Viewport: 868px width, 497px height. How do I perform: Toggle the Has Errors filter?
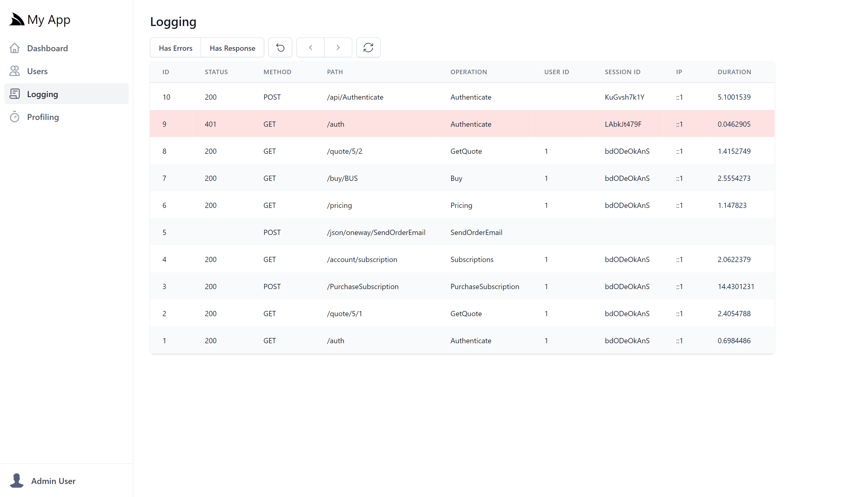[x=175, y=48]
